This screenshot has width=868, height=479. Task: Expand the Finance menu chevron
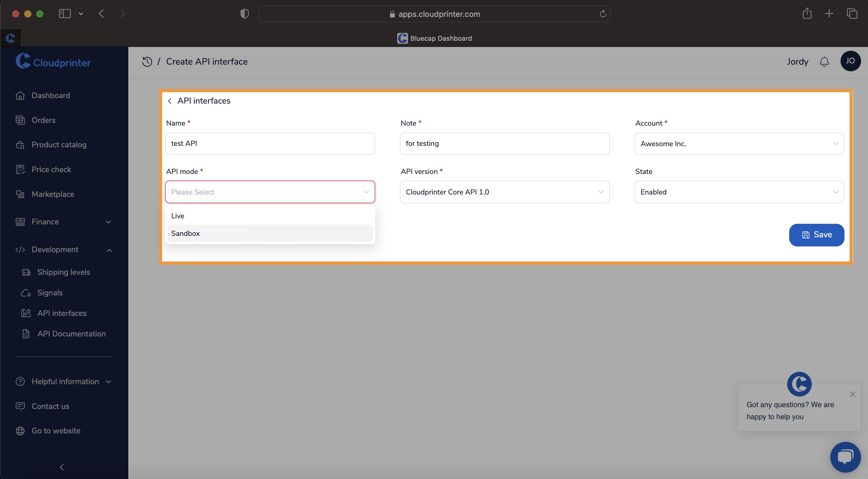pos(109,222)
